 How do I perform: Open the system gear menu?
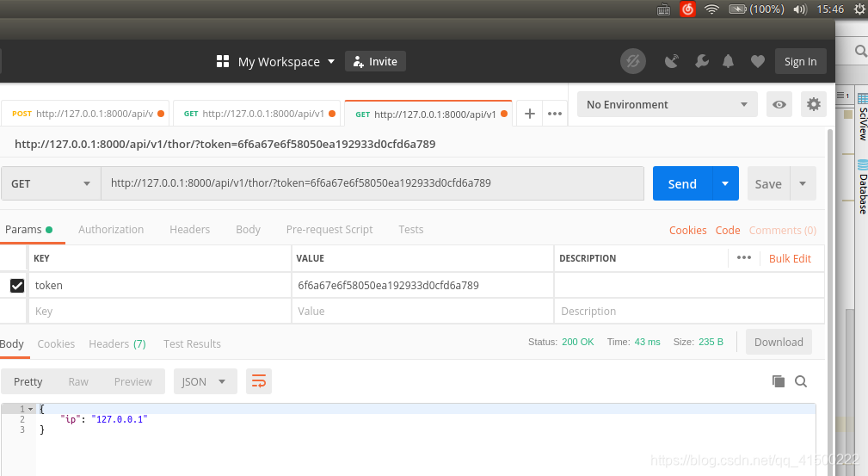tap(859, 9)
